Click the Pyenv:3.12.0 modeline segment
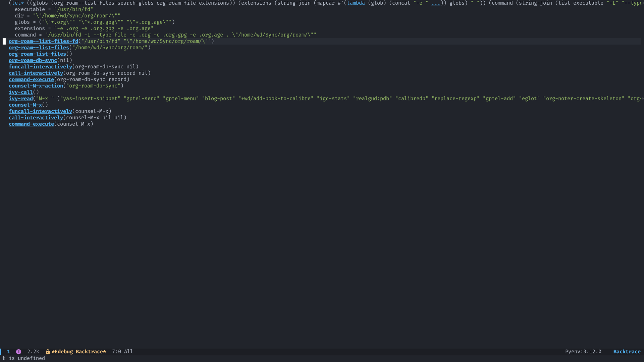Screen dimensions: 644x362 583,352
